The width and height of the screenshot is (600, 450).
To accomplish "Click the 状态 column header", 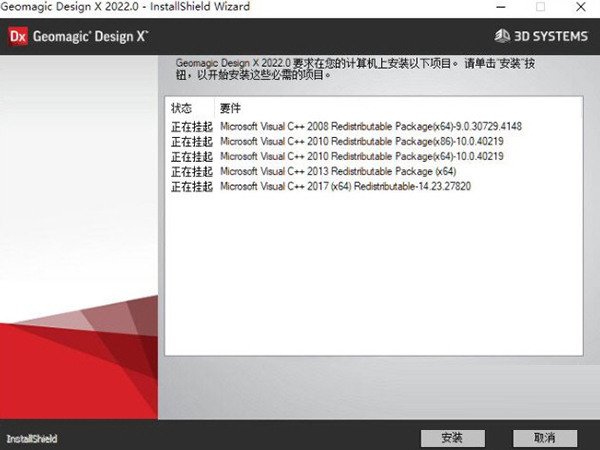I will click(x=181, y=108).
